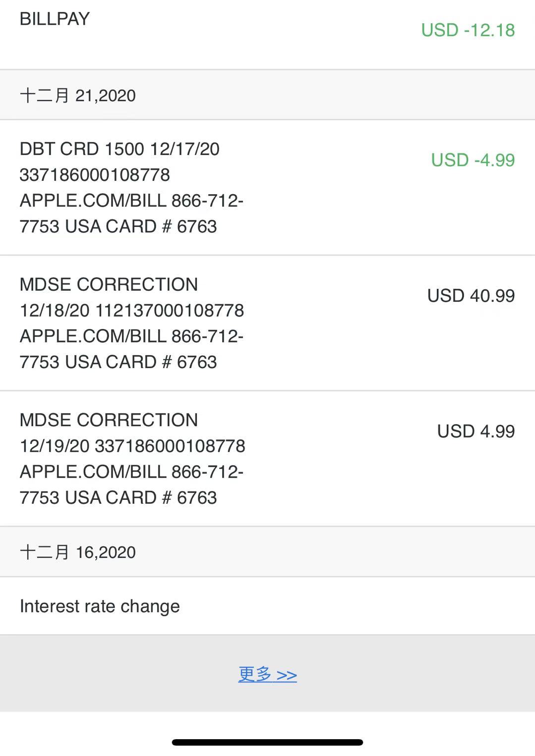Tap APPLE.COM/BILL text in the DBT CRD transaction
Image resolution: width=535 pixels, height=756 pixels.
(x=93, y=201)
